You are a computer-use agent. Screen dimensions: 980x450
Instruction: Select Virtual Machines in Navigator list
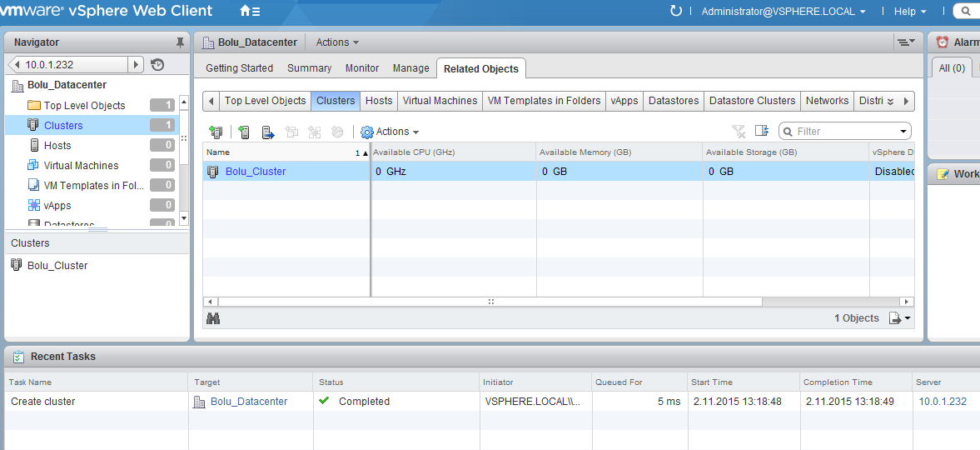82,166
